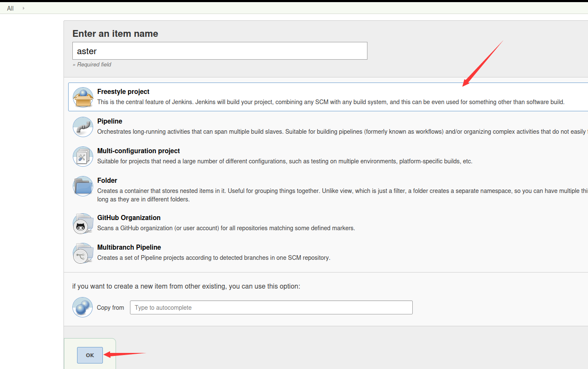Click the Multi-configuration project icon
Viewport: 588px width, 369px height.
click(83, 157)
